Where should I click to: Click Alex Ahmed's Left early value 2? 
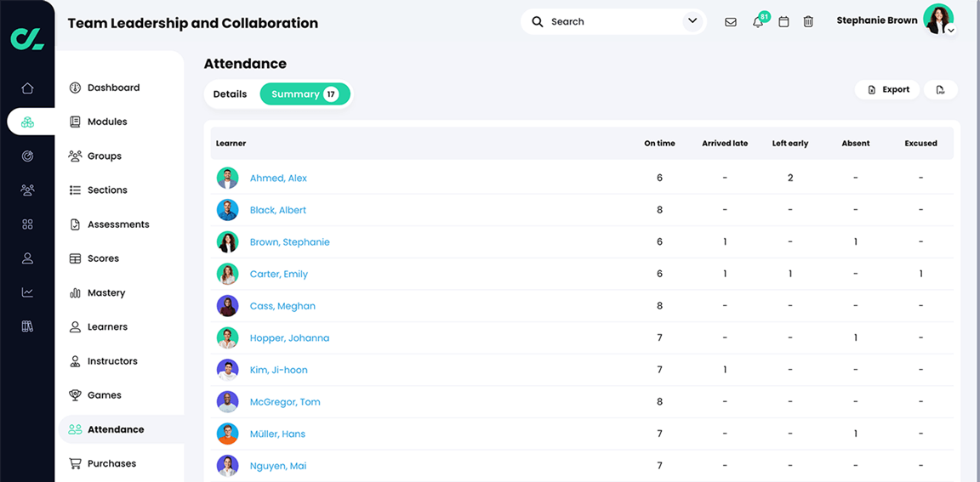(790, 178)
